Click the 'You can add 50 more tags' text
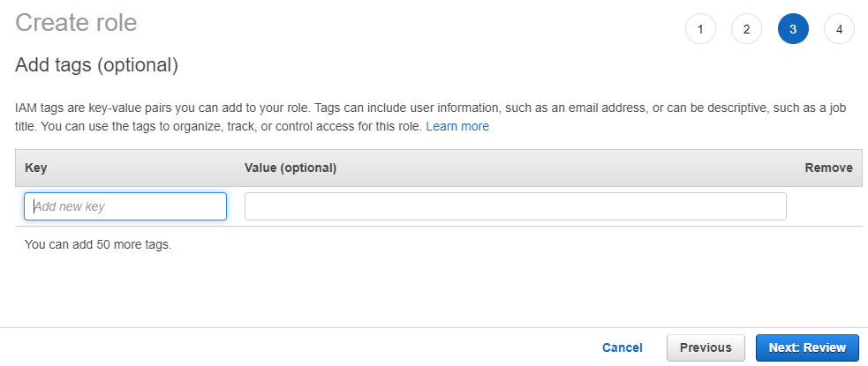Screen dimensions: 868x366 [x=98, y=244]
